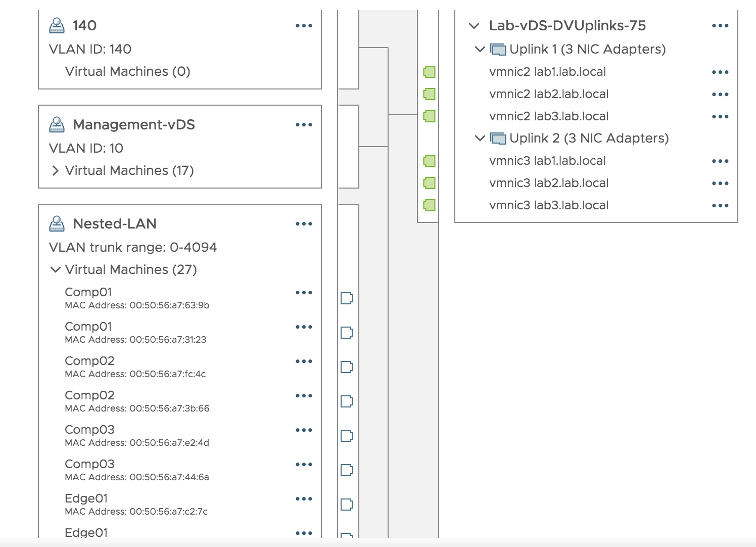Click the port icon beside Edge01
The height and width of the screenshot is (547, 756).
coord(346,505)
